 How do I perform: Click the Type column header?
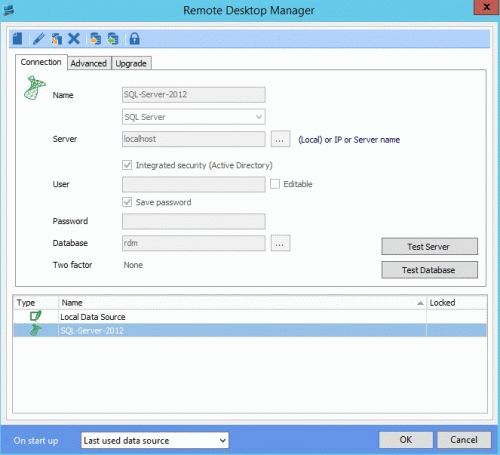tap(36, 303)
